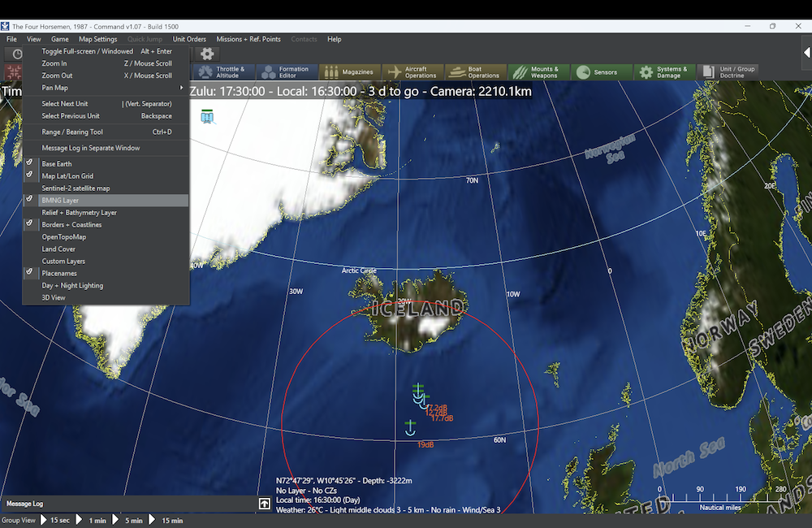The width and height of the screenshot is (812, 528).
Task: Click the 'Norwegian Sea' map label
Action: (x=611, y=149)
